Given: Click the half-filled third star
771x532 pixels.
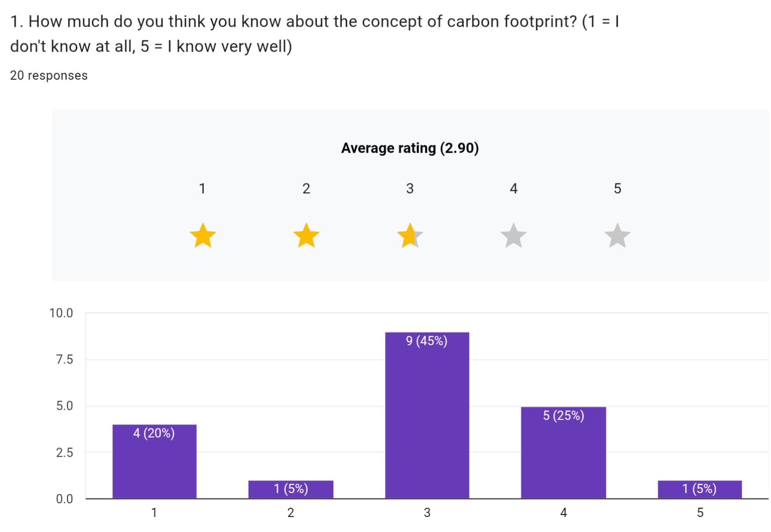Looking at the screenshot, I should (410, 235).
